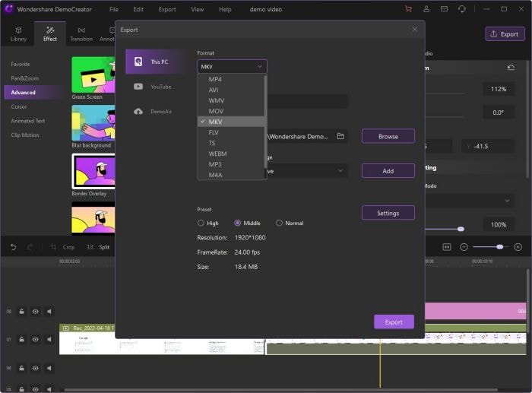
Task: Open the user account icon
Action: pyautogui.click(x=426, y=9)
